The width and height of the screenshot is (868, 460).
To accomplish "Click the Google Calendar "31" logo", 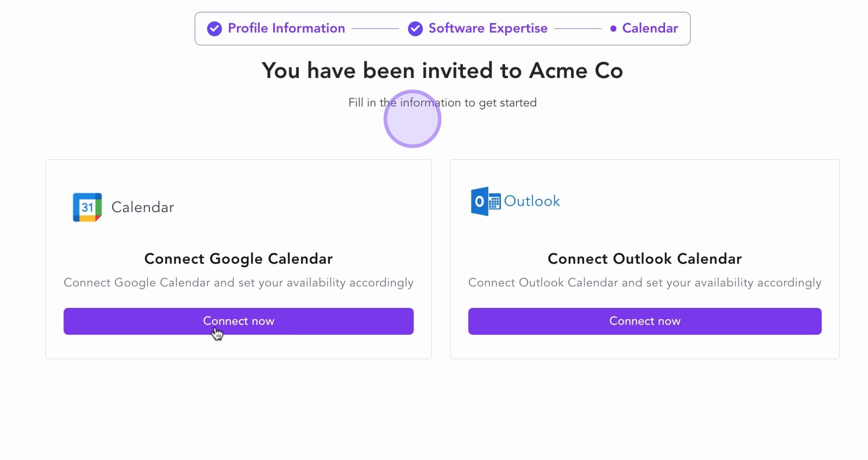I will click(x=87, y=207).
